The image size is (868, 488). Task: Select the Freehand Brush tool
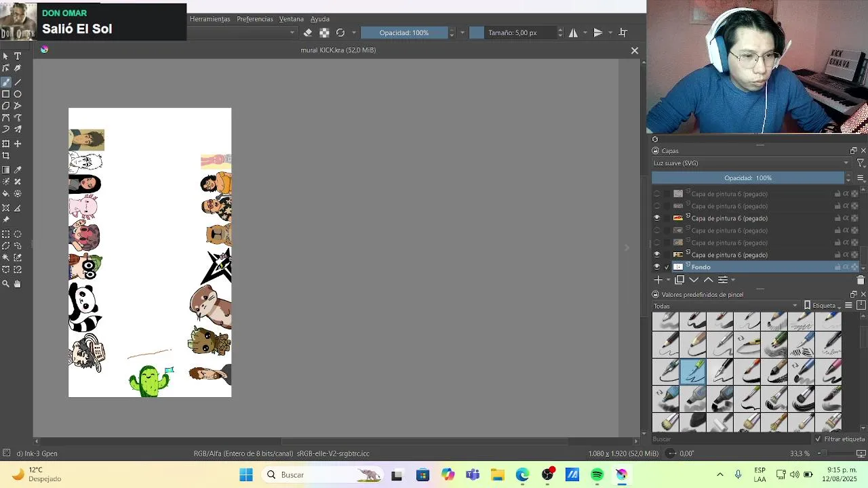click(x=6, y=81)
